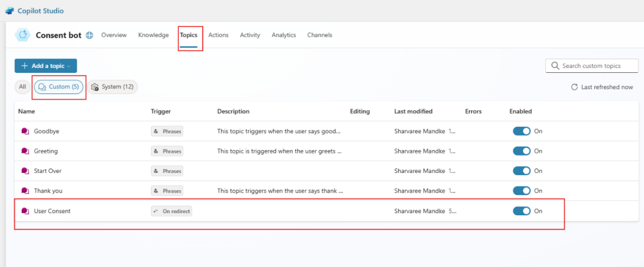The width and height of the screenshot is (644, 267).
Task: Click the Greeting topic icon
Action: click(x=25, y=151)
